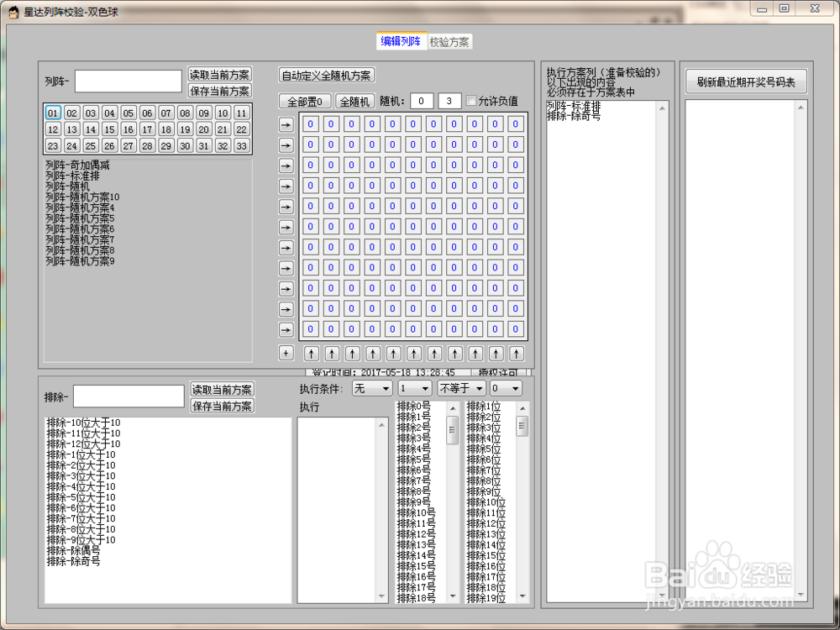
Task: Toggle number ball 33
Action: pos(242,145)
